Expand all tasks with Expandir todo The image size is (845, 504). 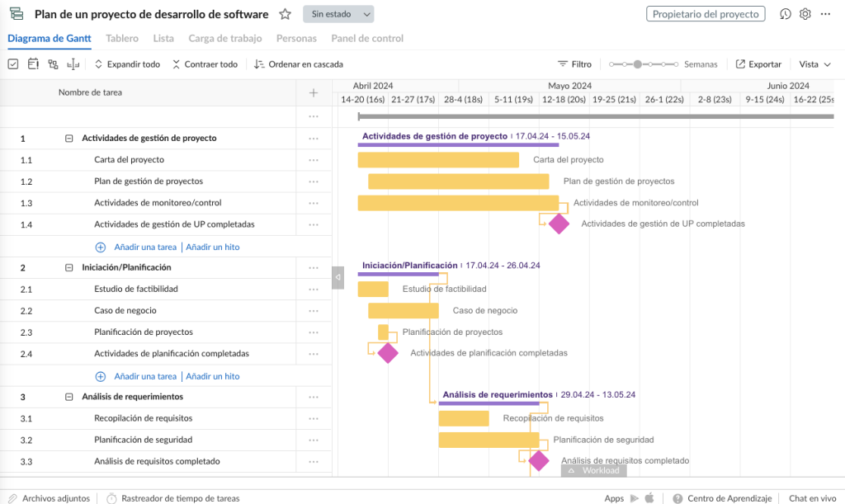click(127, 64)
